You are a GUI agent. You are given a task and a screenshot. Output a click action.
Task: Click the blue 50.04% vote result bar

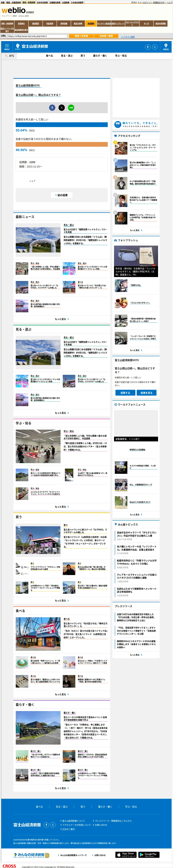click(62, 125)
